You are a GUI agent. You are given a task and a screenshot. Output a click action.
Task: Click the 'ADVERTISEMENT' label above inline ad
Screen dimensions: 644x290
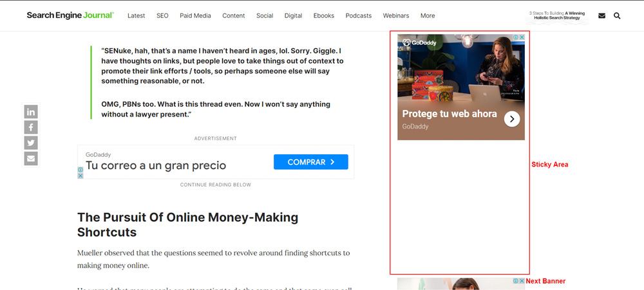(x=216, y=139)
